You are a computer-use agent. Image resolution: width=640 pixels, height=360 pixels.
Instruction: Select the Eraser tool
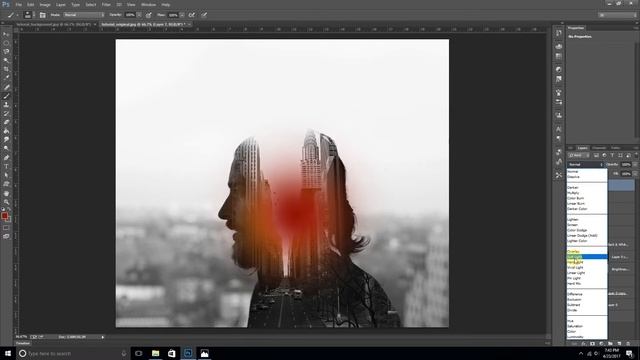(x=6, y=122)
